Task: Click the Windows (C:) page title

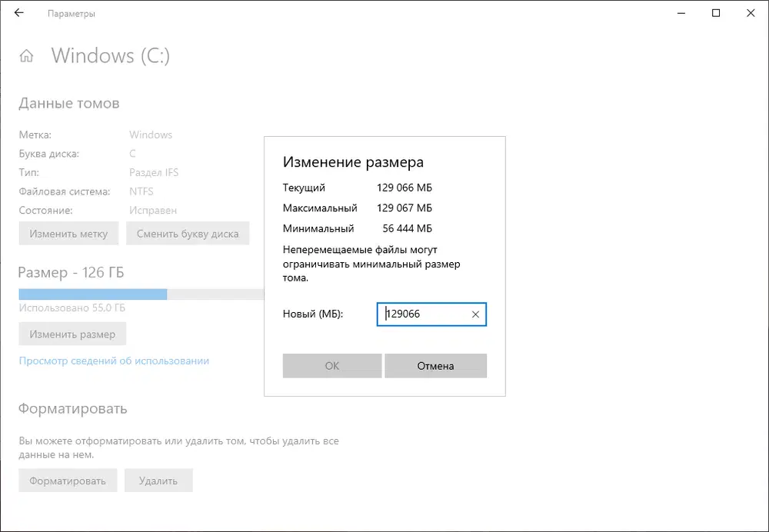Action: coord(111,56)
